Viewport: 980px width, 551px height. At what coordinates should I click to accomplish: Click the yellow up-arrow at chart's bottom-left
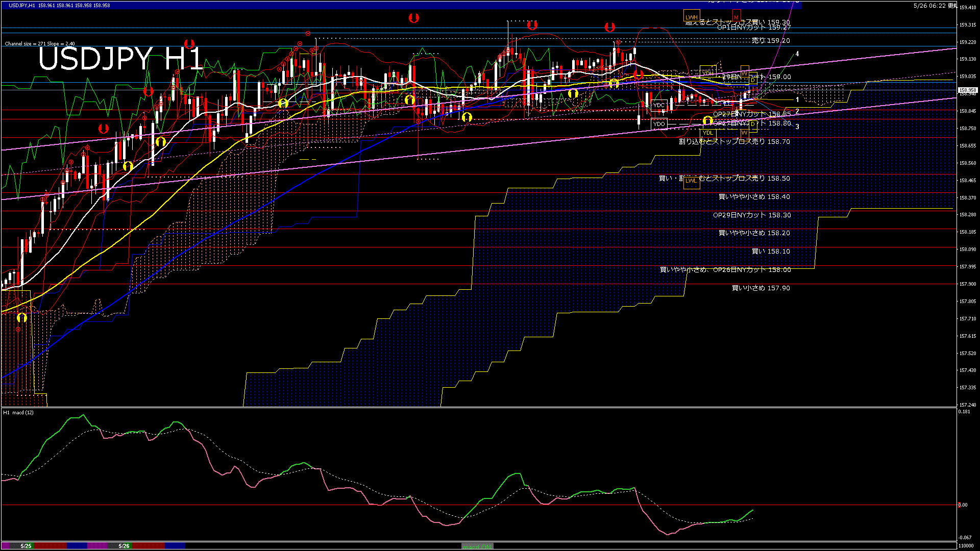click(x=21, y=318)
